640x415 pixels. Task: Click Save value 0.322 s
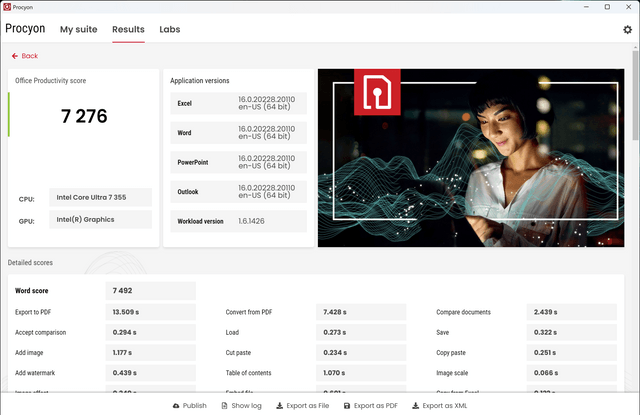point(572,333)
